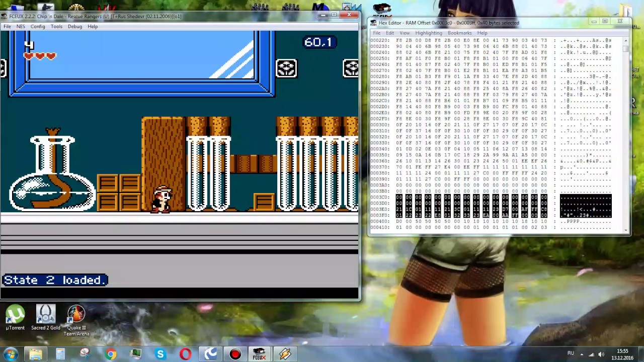644x362 pixels.
Task: Click the 60.1 frame rate counter in FCEUX
Action: pos(318,42)
